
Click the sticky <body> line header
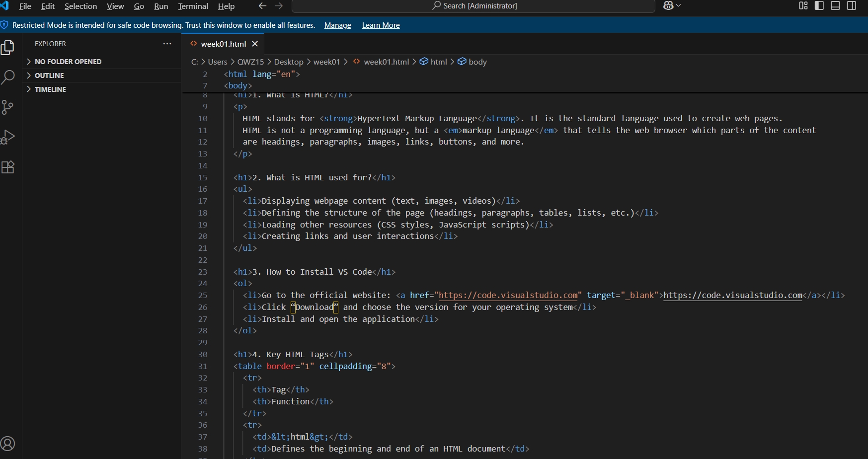point(238,85)
